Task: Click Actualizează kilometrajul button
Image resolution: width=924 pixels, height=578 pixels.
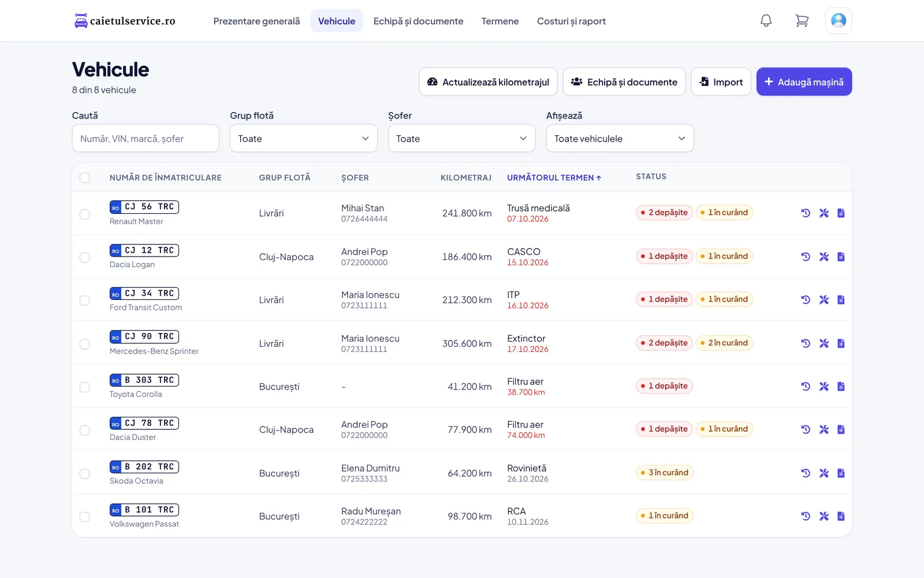Action: pos(488,82)
